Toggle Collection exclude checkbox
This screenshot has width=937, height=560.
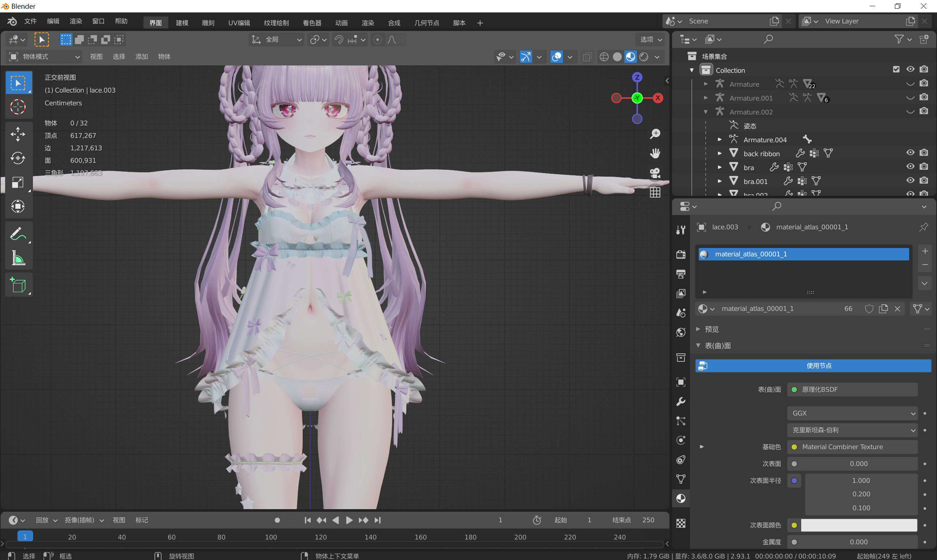pyautogui.click(x=896, y=69)
